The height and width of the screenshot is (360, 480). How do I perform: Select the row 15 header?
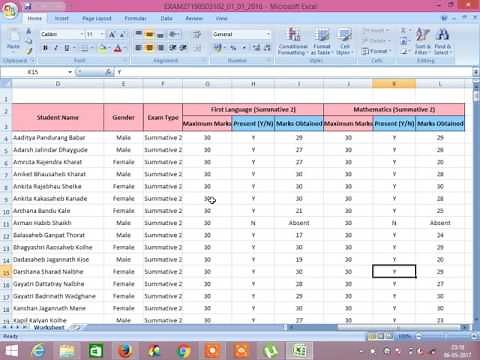pyautogui.click(x=6, y=272)
